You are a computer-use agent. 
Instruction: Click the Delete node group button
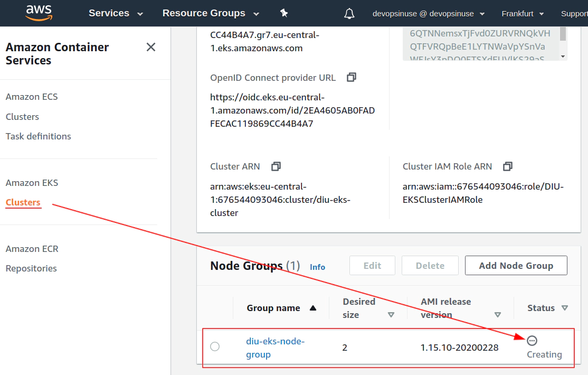pyautogui.click(x=430, y=265)
